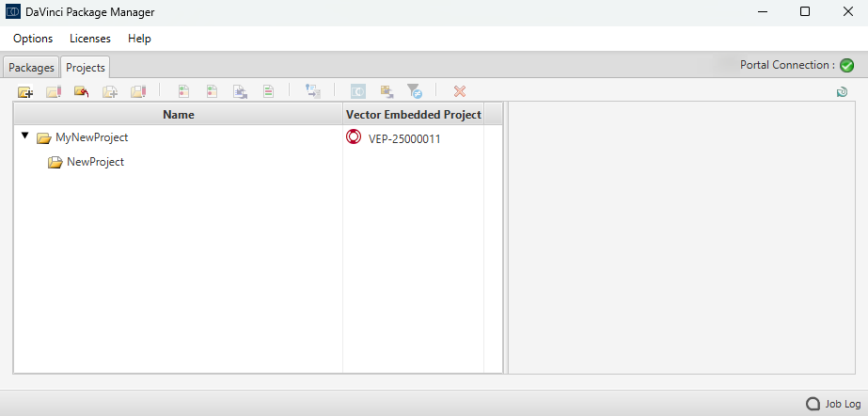Click the funnel filter icon in toolbar
This screenshot has width=868, height=416.
[414, 91]
